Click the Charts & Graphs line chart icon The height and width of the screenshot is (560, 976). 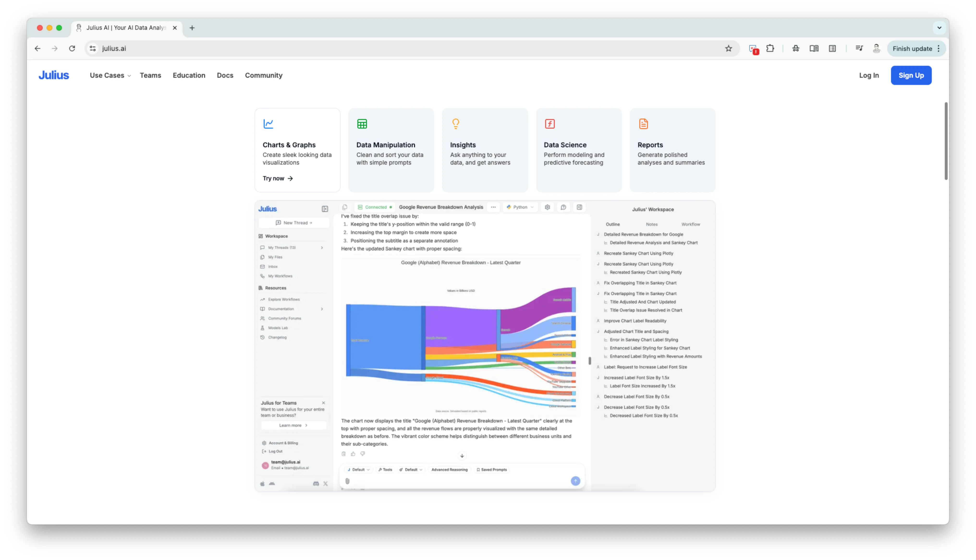click(268, 124)
